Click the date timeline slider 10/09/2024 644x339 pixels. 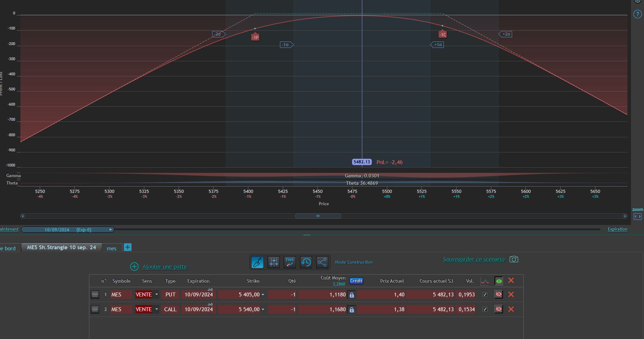point(68,230)
